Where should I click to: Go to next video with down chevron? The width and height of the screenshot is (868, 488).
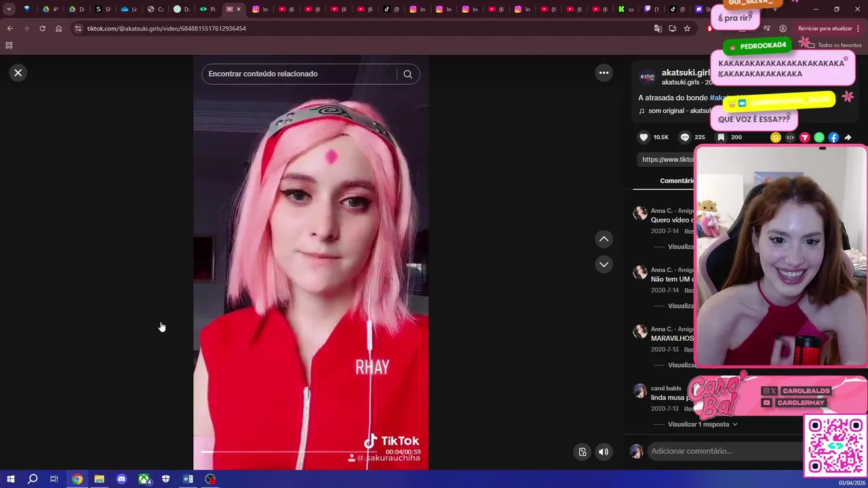tap(604, 264)
